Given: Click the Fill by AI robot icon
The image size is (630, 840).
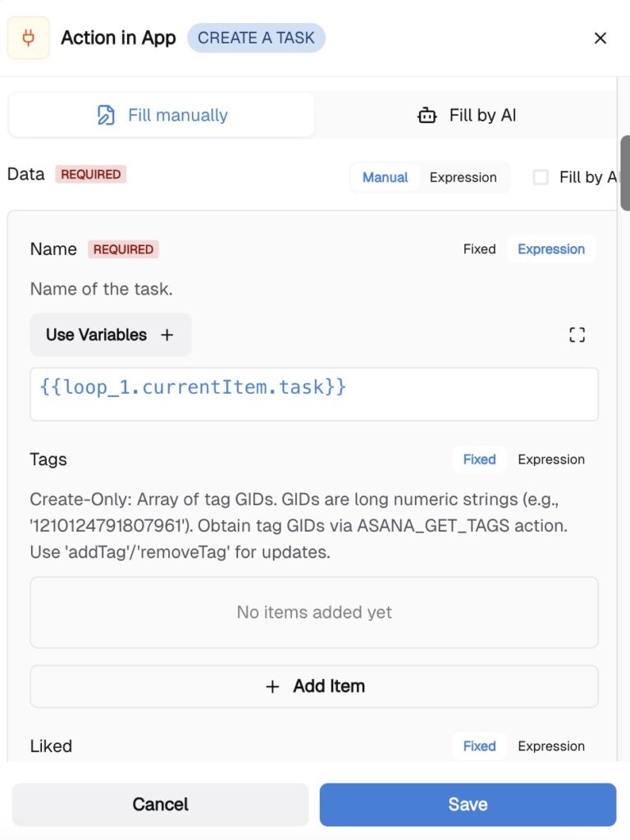Looking at the screenshot, I should 427,116.
